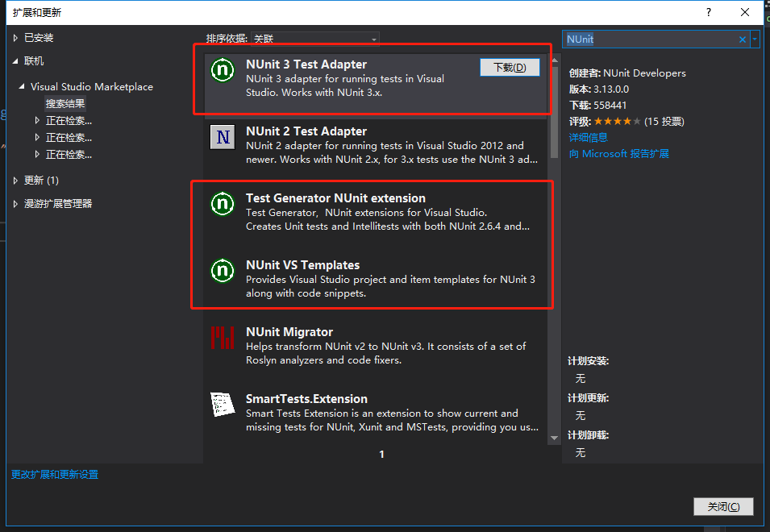Click the NUnit 2 Test Adapter icon
This screenshot has height=532, width=770.
pos(222,137)
